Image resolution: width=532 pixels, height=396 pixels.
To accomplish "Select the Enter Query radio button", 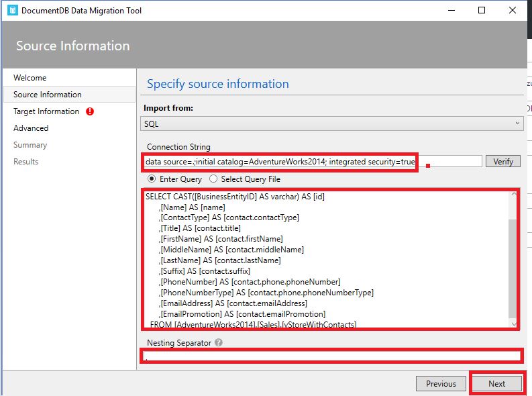I will 152,179.
